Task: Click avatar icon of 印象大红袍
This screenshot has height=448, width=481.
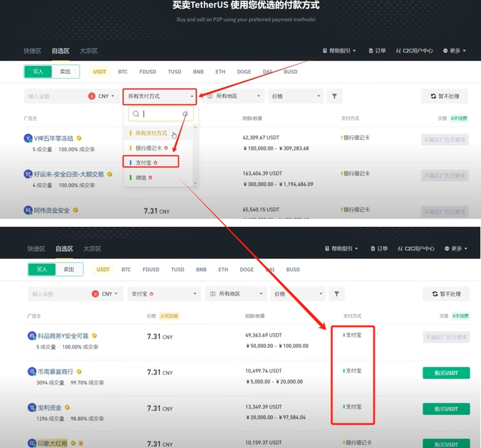Action: 32,443
